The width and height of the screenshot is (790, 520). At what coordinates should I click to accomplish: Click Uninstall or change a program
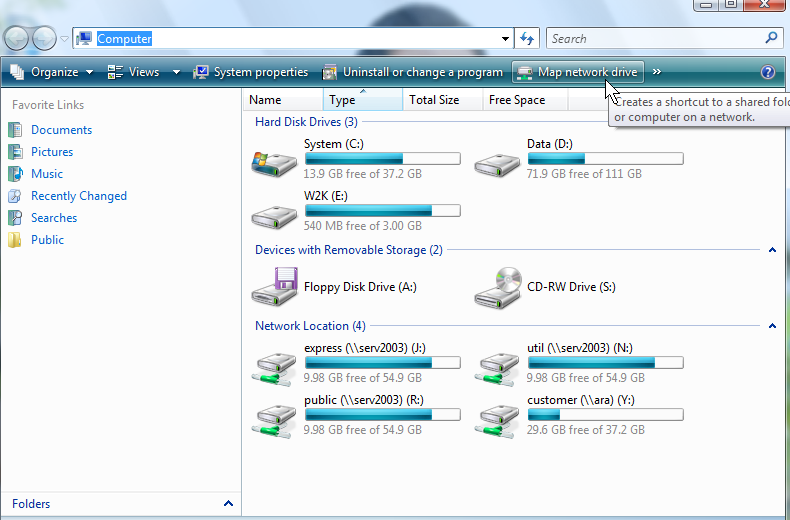pyautogui.click(x=412, y=72)
